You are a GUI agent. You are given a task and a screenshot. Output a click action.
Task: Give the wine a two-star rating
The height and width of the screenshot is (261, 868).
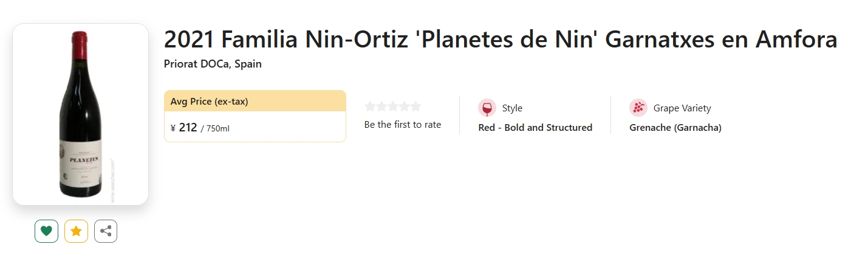(381, 106)
